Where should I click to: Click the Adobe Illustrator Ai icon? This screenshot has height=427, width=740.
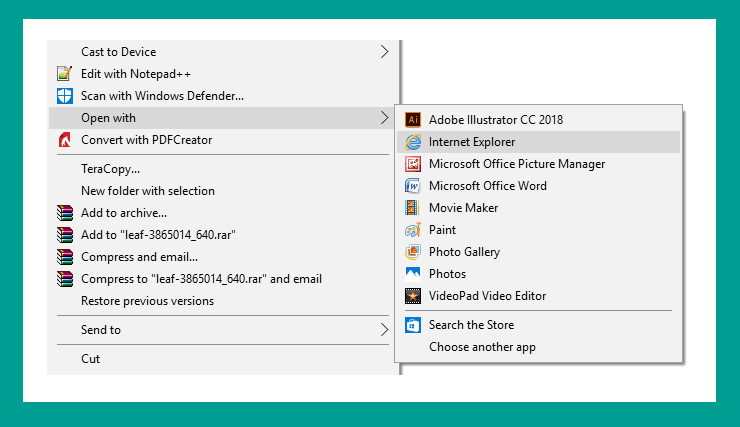[x=413, y=120]
